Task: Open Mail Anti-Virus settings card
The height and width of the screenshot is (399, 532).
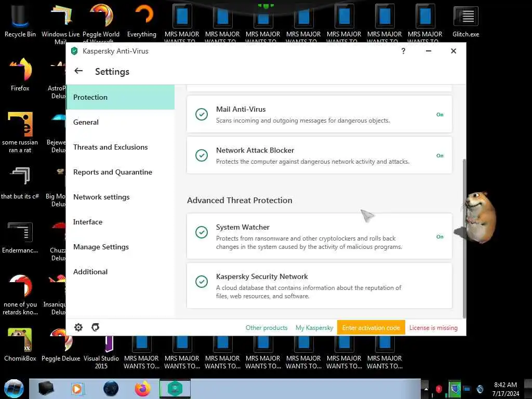Action: [x=320, y=114]
